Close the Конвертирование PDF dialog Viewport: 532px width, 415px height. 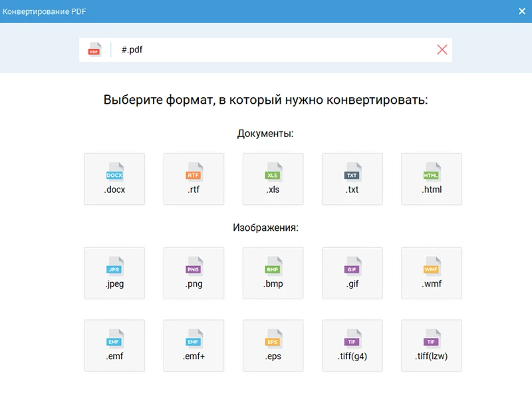tap(522, 11)
